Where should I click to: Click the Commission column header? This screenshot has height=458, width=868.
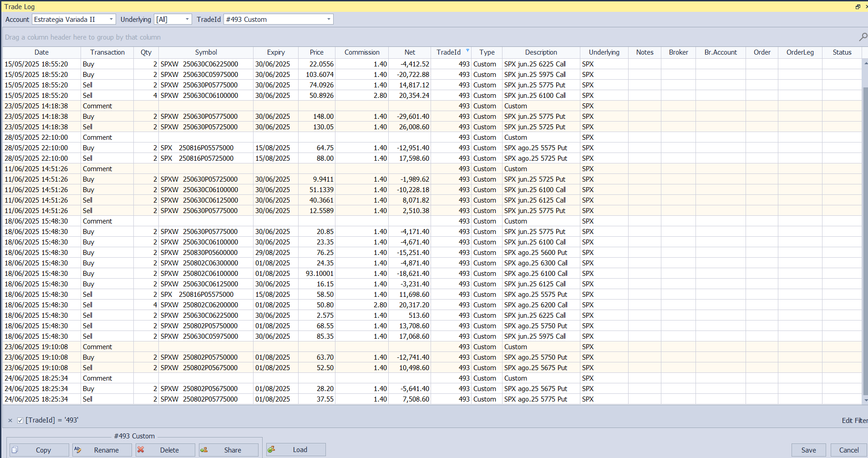pos(362,52)
